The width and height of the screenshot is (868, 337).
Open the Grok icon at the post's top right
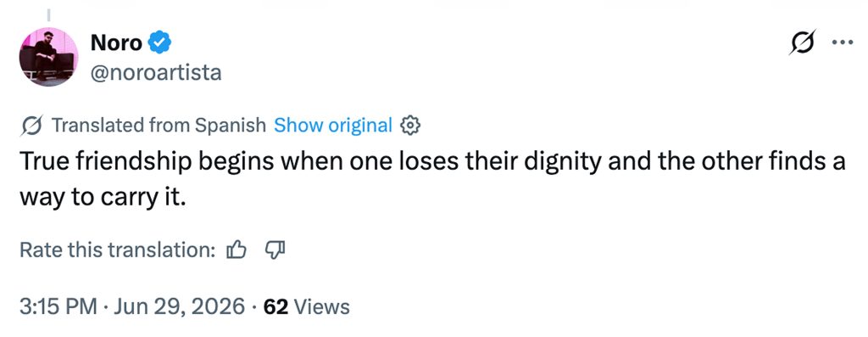(803, 42)
